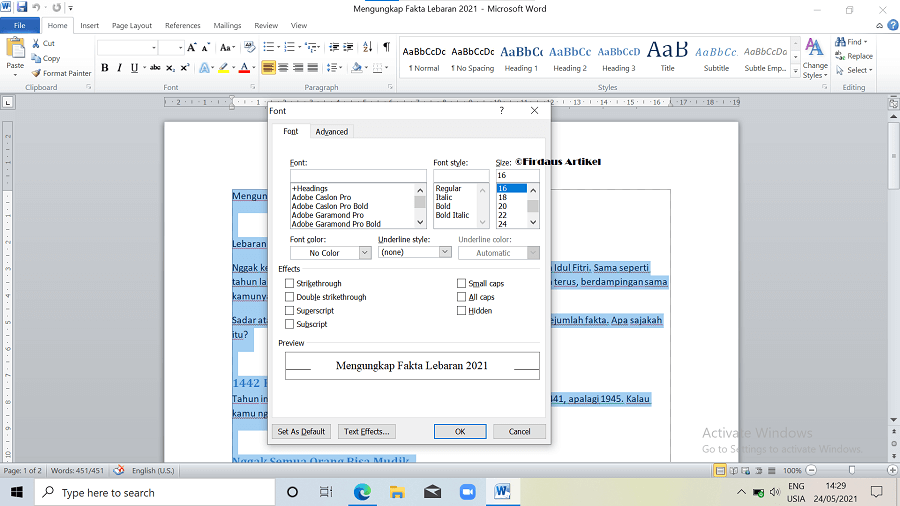
Task: Toggle Underline formatting in ribbon
Action: click(x=134, y=68)
